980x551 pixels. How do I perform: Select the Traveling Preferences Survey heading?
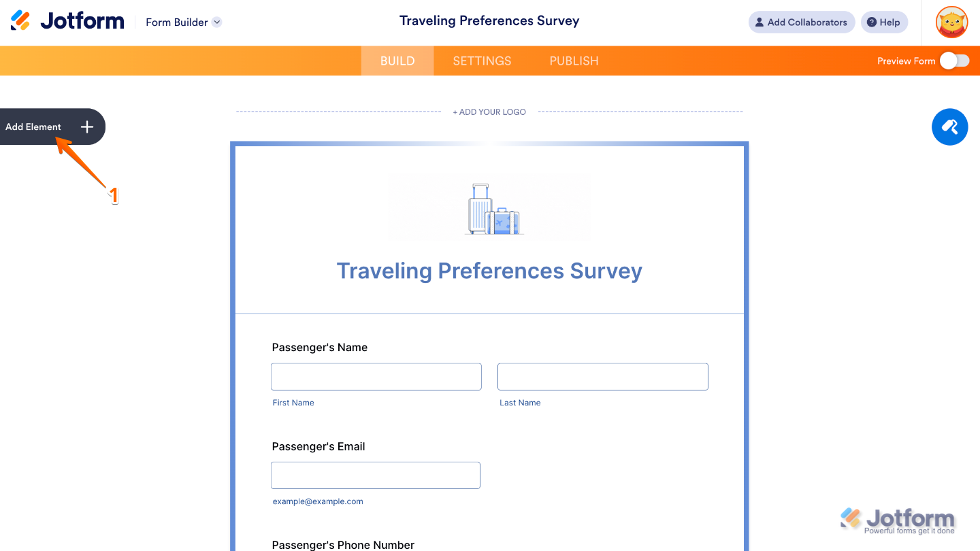point(489,271)
